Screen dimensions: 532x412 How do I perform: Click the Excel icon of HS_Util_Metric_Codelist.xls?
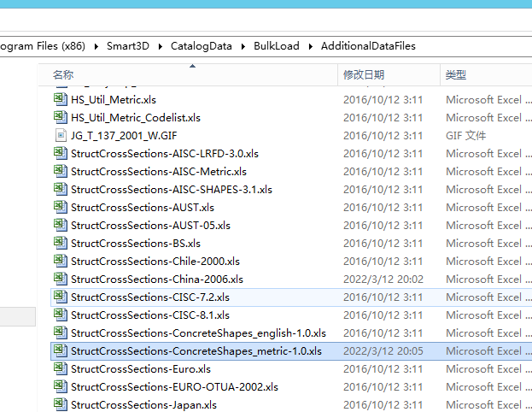coord(61,117)
